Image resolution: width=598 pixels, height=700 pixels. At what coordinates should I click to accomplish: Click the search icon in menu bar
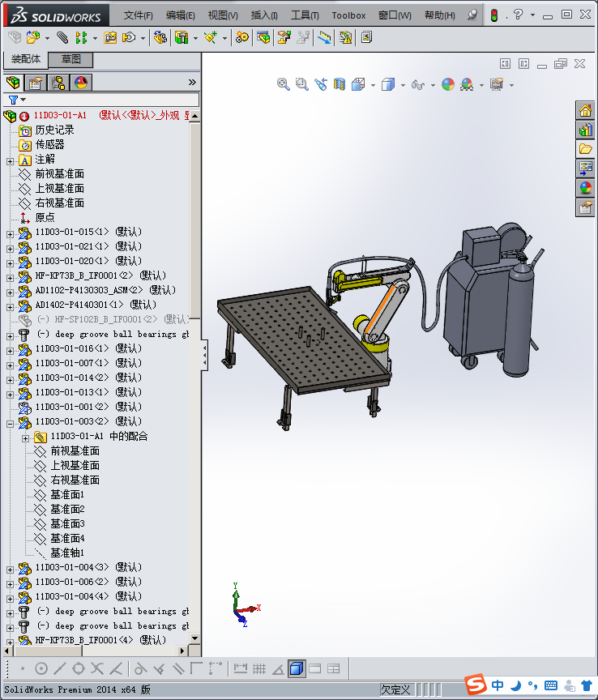point(472,15)
